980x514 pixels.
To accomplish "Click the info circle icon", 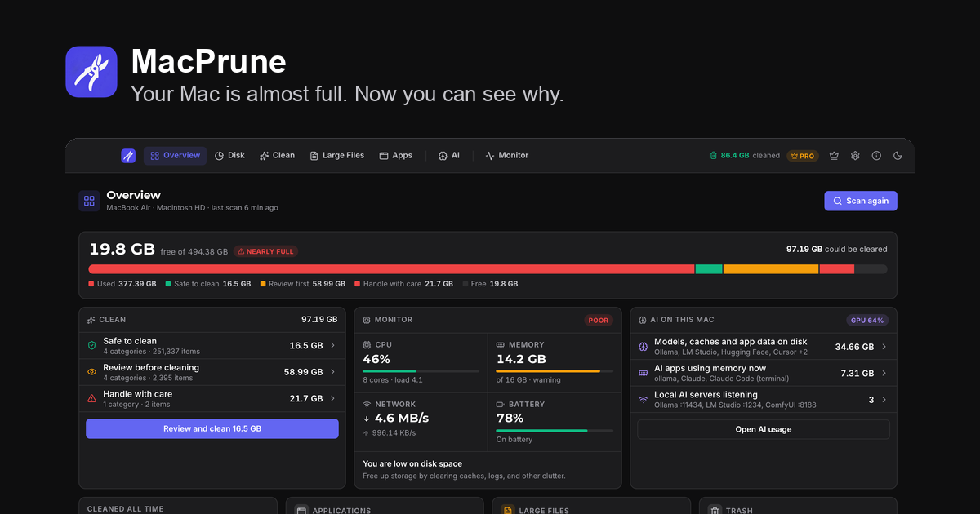I will [x=876, y=156].
